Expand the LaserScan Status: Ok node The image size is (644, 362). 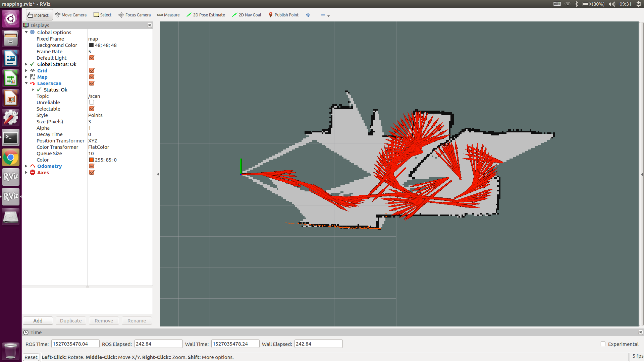33,89
